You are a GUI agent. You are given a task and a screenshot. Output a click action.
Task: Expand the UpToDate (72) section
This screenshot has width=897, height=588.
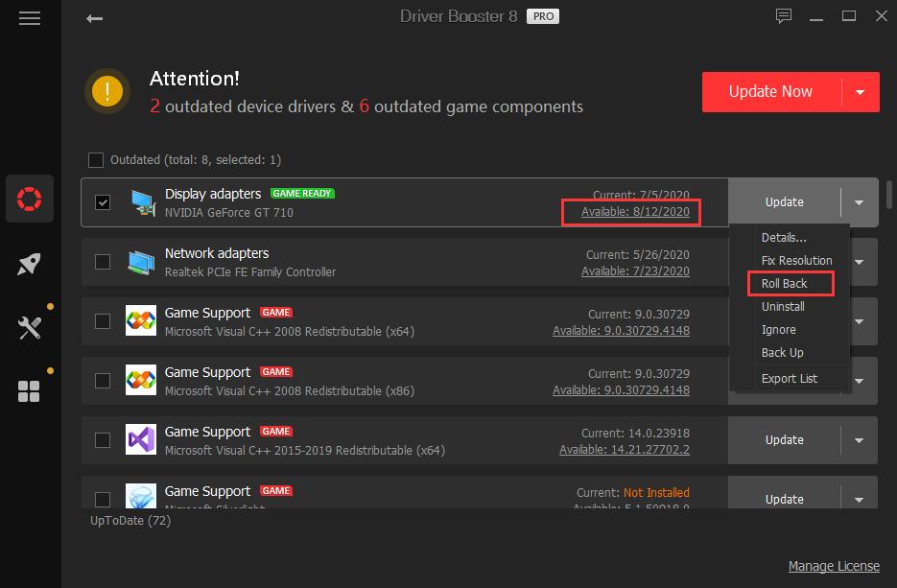pyautogui.click(x=130, y=521)
